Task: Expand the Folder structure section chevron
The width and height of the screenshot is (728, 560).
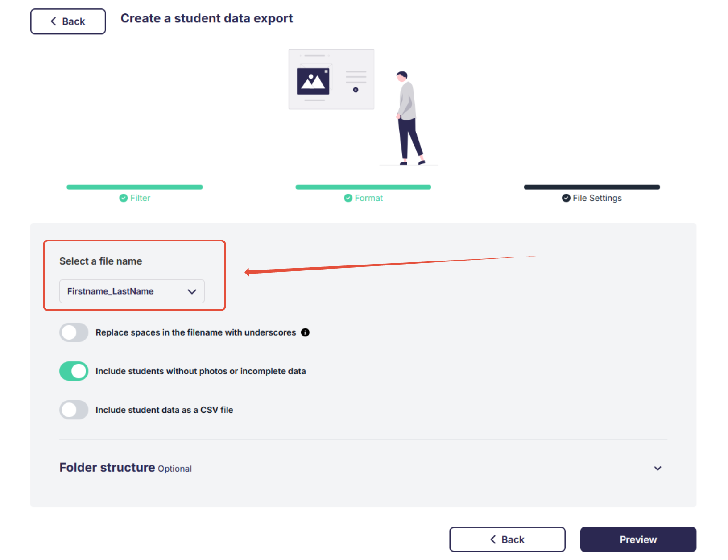Action: tap(658, 468)
